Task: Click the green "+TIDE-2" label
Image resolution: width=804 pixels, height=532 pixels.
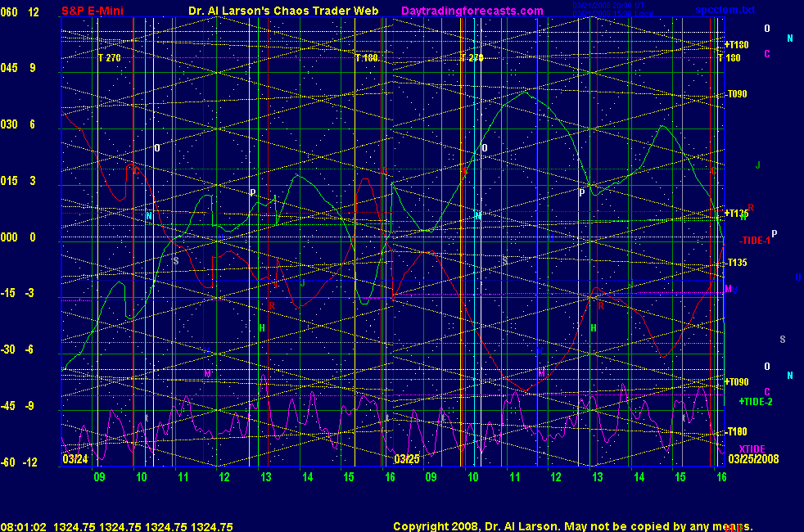Action: [x=756, y=401]
